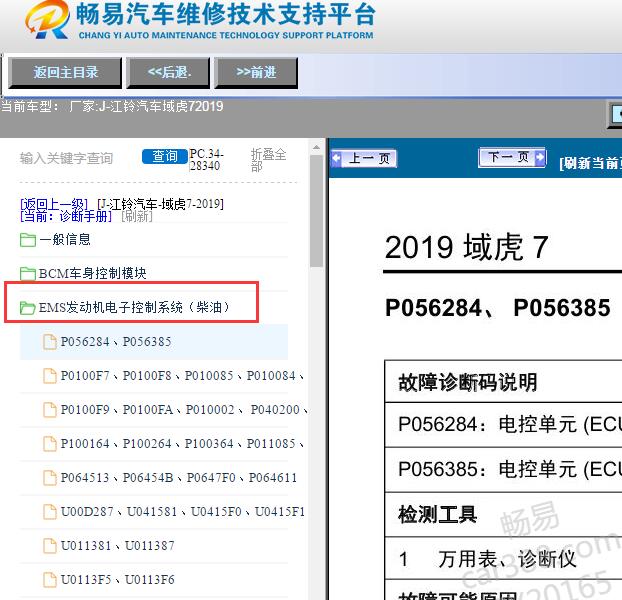The height and width of the screenshot is (600, 622).
Task: Click the P056385：电控单元 table row
Action: click(503, 470)
